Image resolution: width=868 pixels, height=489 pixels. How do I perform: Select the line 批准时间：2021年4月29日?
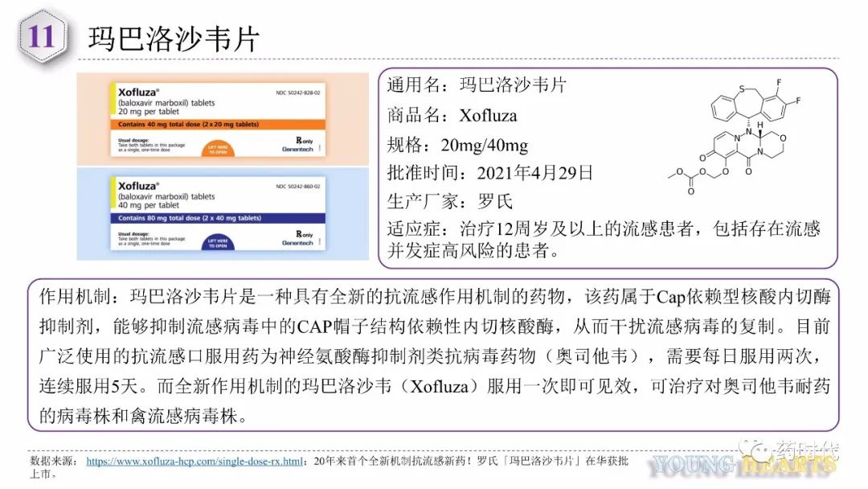pyautogui.click(x=489, y=173)
